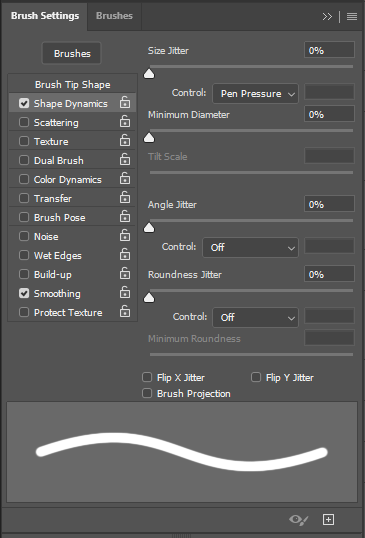Screen dimensions: 365x538
Task: Open the Size Jitter Control dropdown showing Pen Pressure
Action: click(x=255, y=93)
